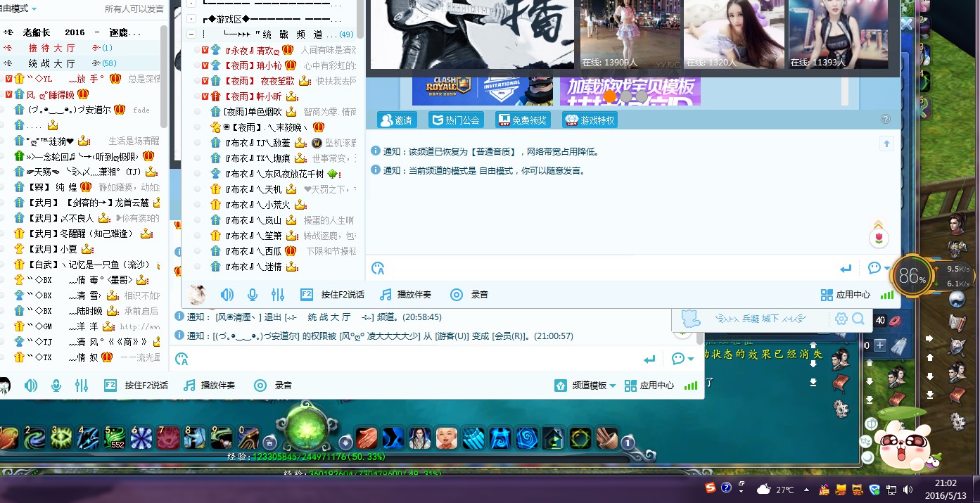The width and height of the screenshot is (980, 503).
Task: Mute the speaker beside 按住F2说话 in the back YY window
Action: (x=31, y=386)
